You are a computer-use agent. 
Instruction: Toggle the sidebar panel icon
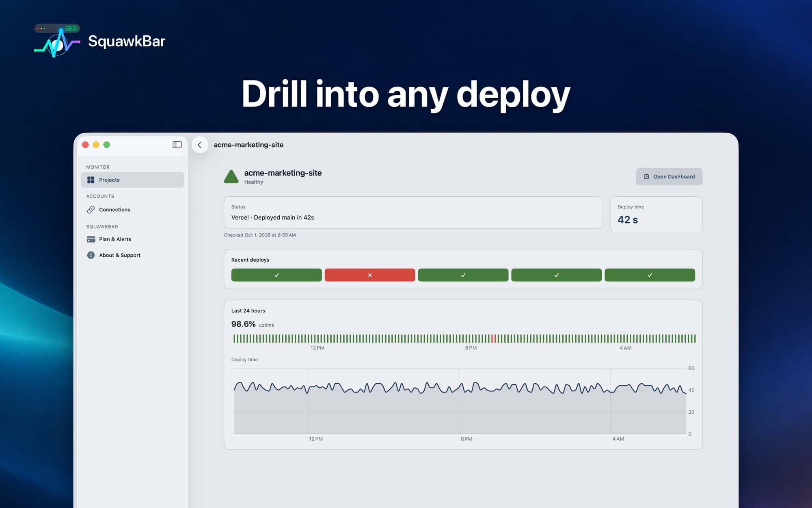click(177, 145)
